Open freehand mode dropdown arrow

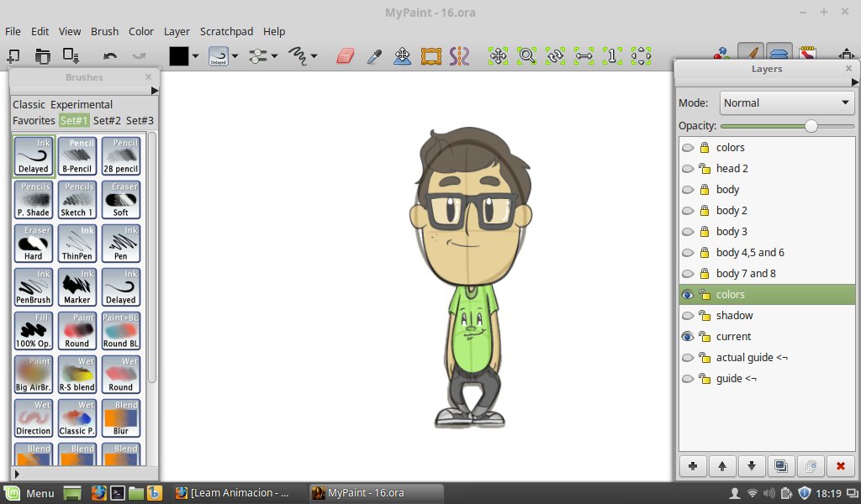point(314,56)
